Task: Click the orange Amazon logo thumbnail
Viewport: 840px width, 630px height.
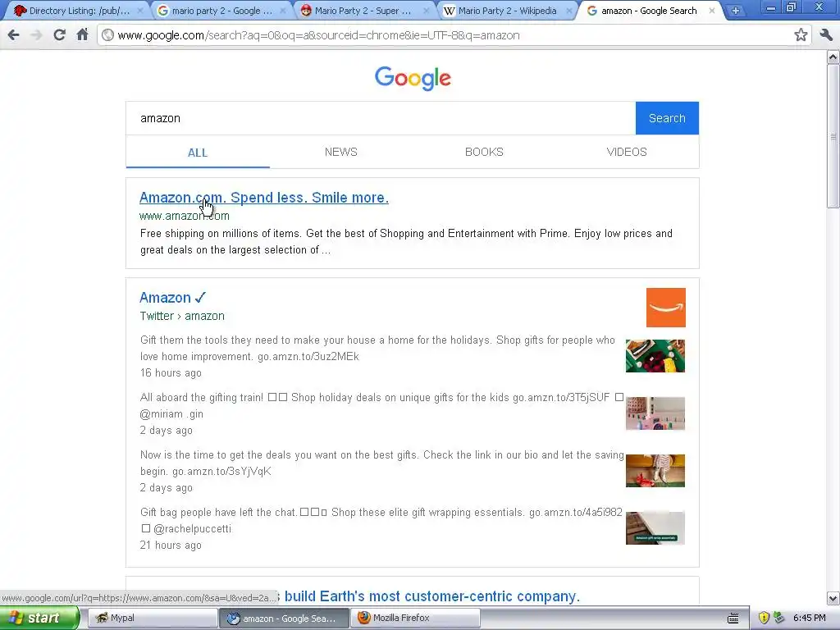Action: (666, 308)
